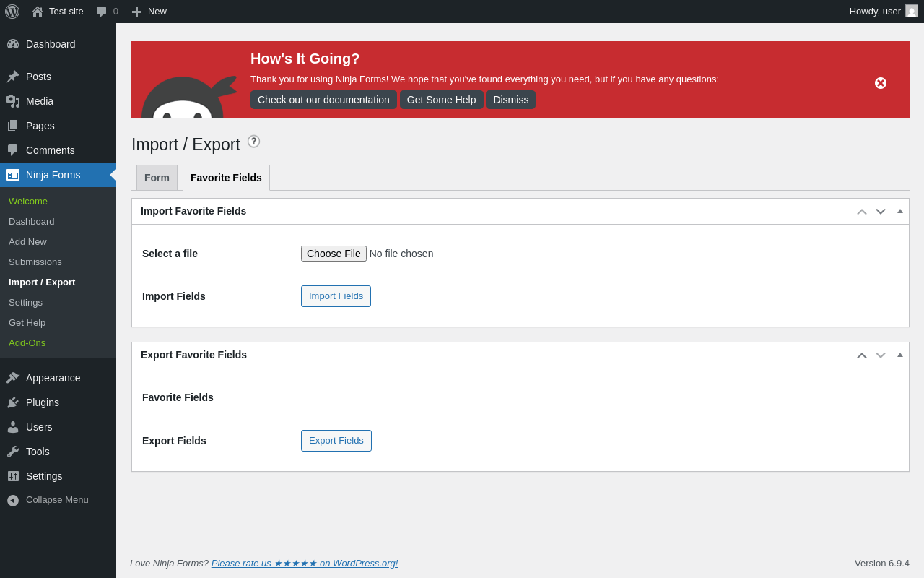Open the Test site home icon

pos(38,12)
